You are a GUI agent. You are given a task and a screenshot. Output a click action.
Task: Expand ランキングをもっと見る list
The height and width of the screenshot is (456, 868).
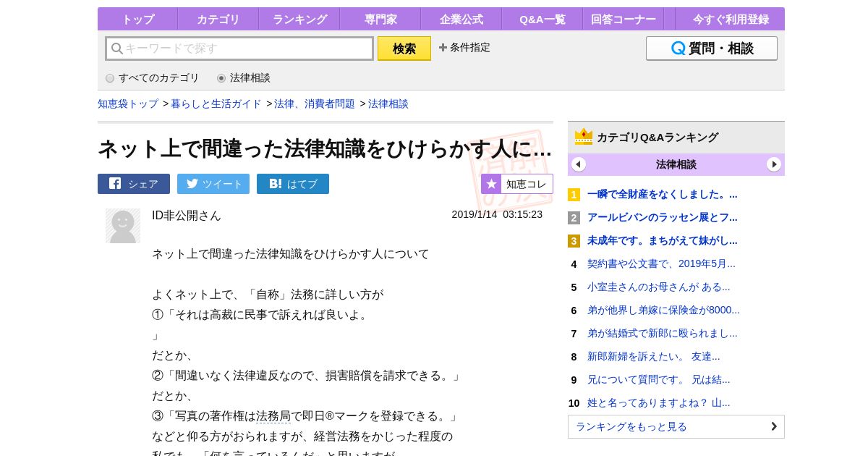click(676, 426)
